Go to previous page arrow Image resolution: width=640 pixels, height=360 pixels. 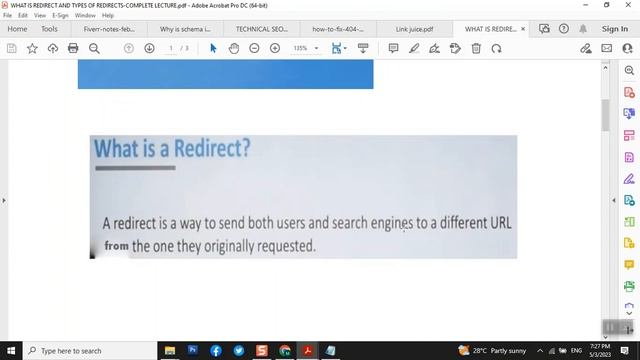tap(129, 48)
